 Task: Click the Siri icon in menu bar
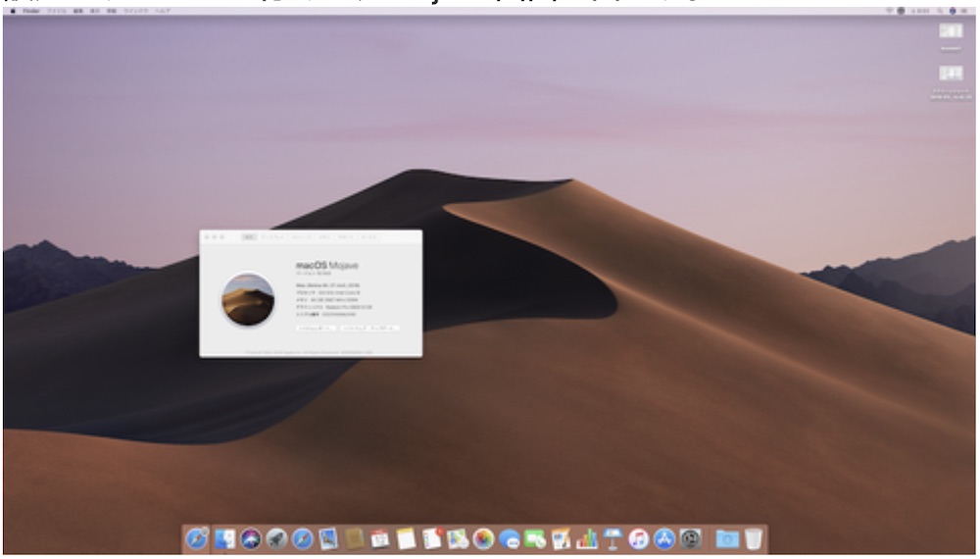953,11
